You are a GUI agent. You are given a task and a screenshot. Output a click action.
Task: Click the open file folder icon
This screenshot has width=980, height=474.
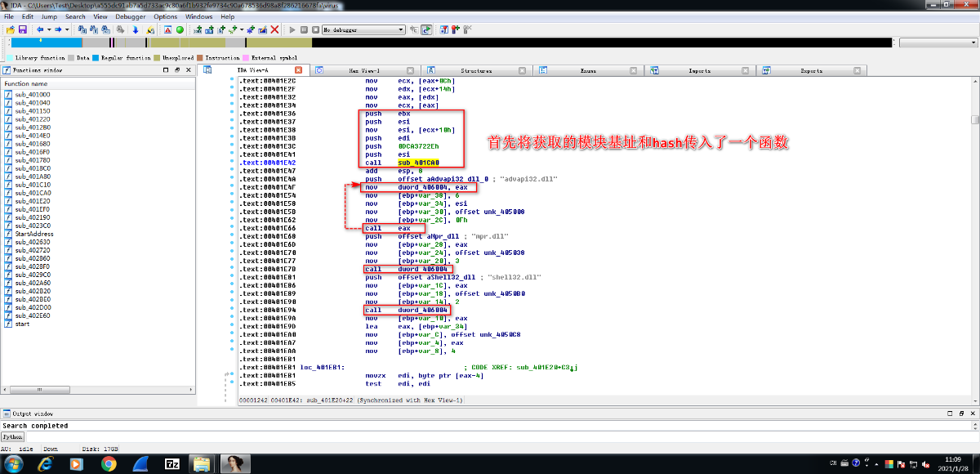point(11,29)
